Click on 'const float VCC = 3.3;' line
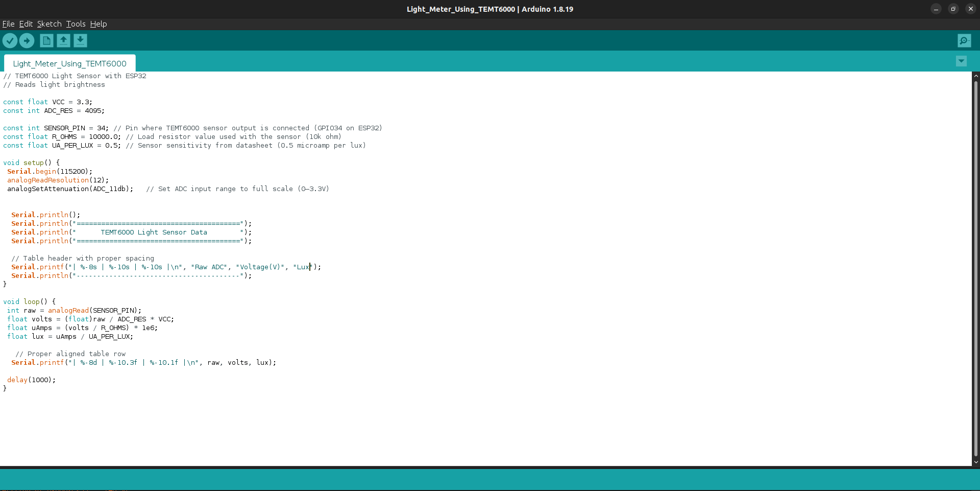Image resolution: width=980 pixels, height=491 pixels. 48,102
